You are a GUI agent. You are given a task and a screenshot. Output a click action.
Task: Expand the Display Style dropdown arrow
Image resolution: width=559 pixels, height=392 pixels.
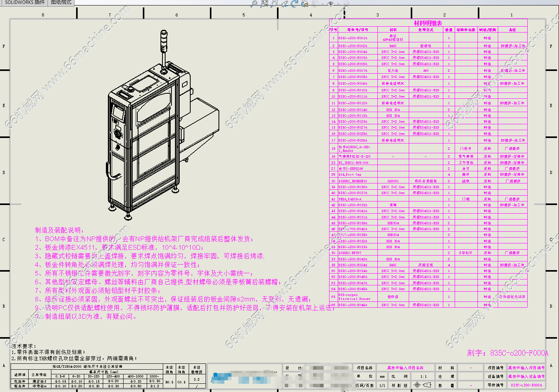point(322,4)
